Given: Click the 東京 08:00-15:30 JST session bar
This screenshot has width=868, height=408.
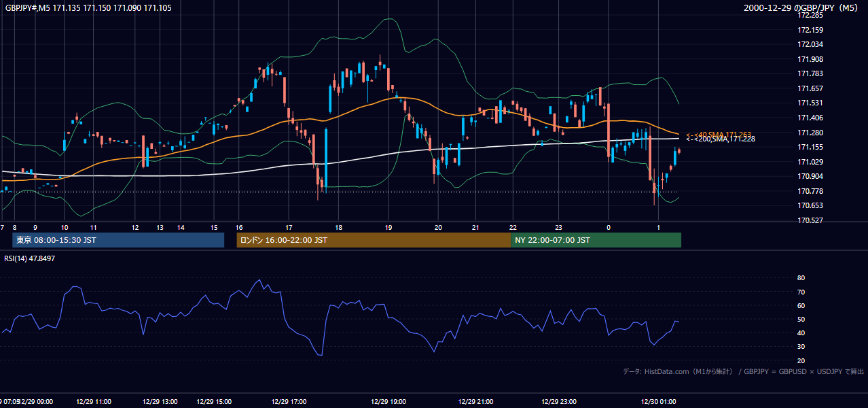Looking at the screenshot, I should pos(118,240).
